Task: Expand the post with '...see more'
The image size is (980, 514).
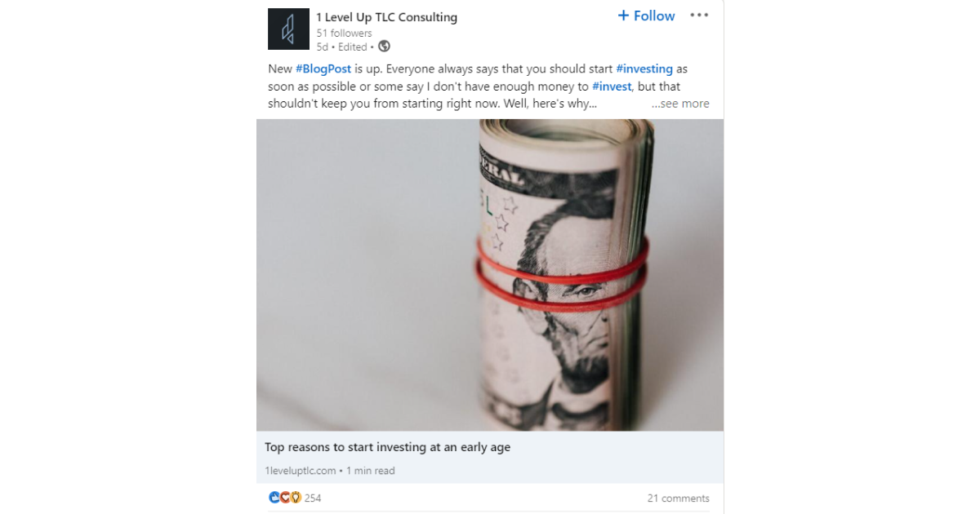Action: click(680, 104)
